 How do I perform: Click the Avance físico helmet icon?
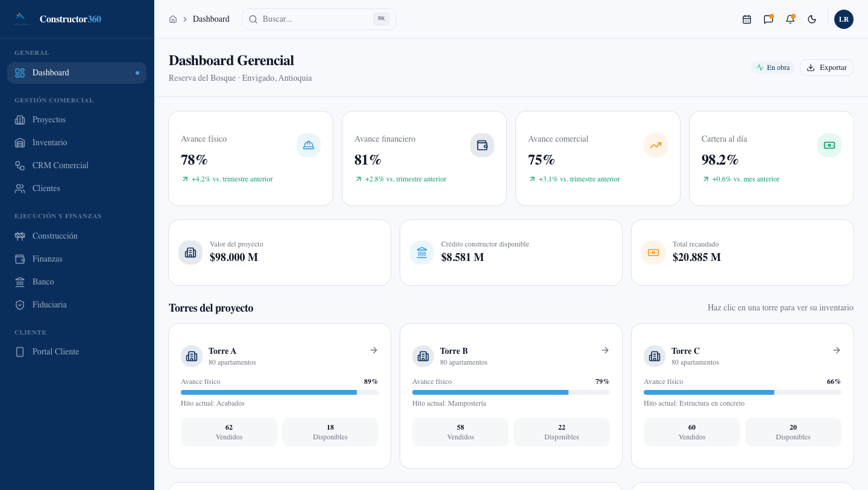click(309, 145)
